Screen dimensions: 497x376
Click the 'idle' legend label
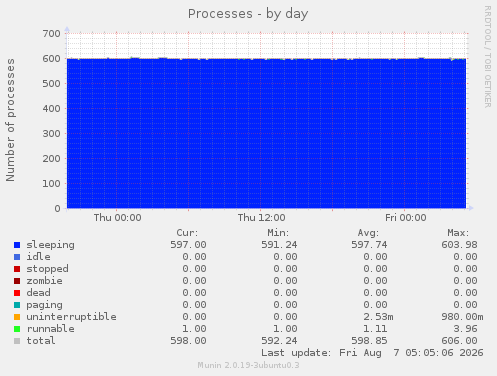[x=38, y=257]
